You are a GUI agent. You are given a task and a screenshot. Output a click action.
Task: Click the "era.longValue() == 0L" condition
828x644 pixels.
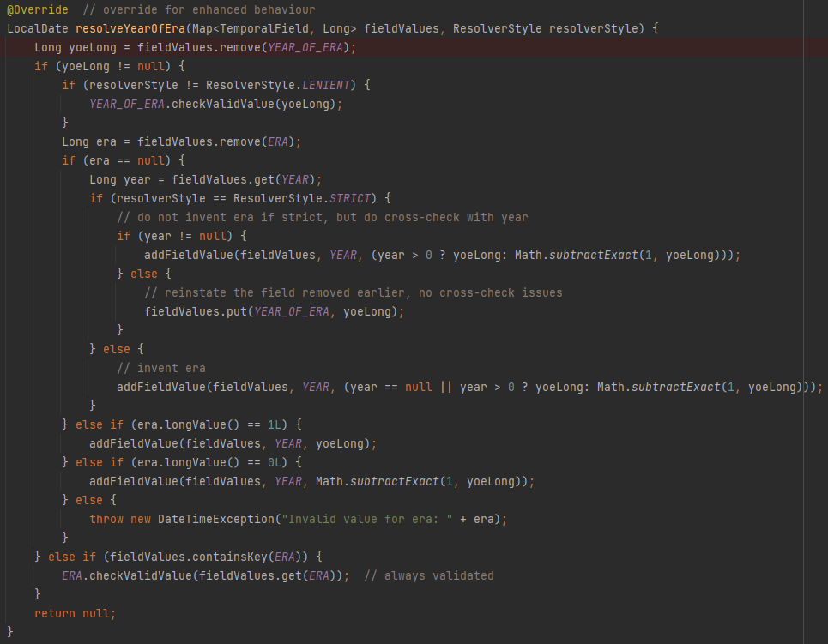209,462
